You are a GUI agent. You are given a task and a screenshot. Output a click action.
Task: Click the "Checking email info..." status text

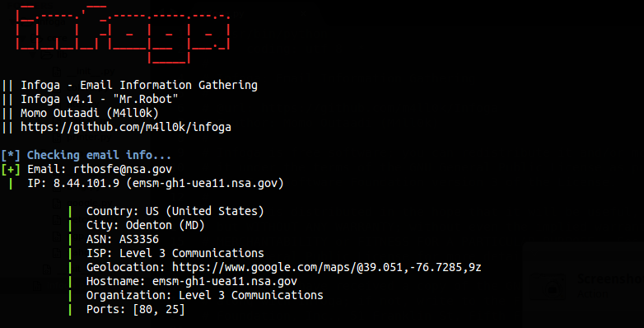tap(99, 156)
